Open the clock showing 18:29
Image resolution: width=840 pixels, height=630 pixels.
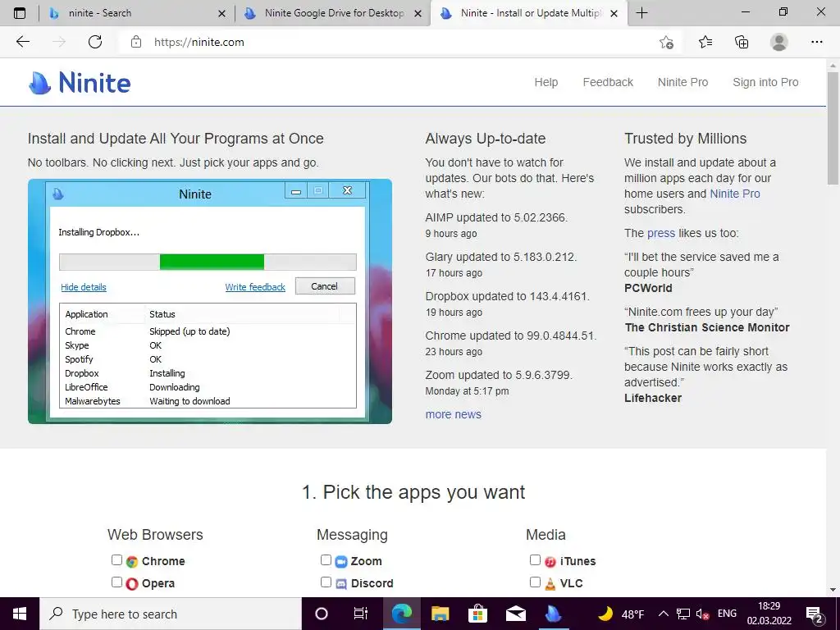pos(769,614)
